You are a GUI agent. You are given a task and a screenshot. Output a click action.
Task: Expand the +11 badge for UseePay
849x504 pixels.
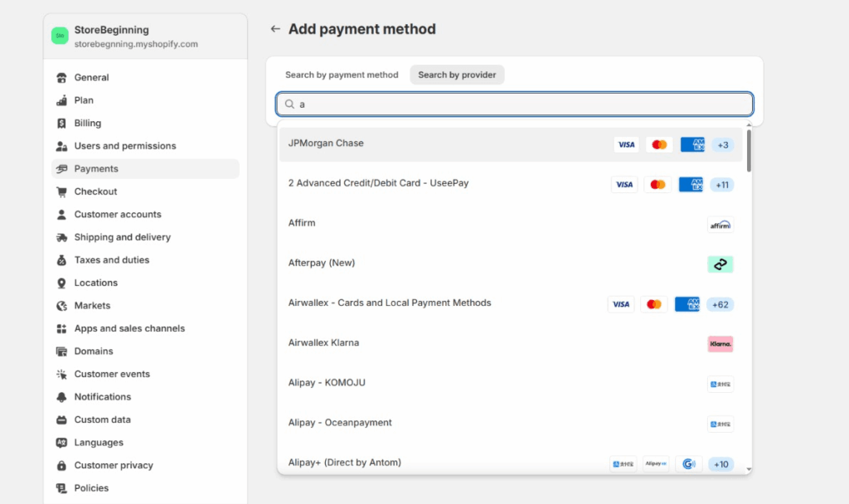tap(721, 185)
